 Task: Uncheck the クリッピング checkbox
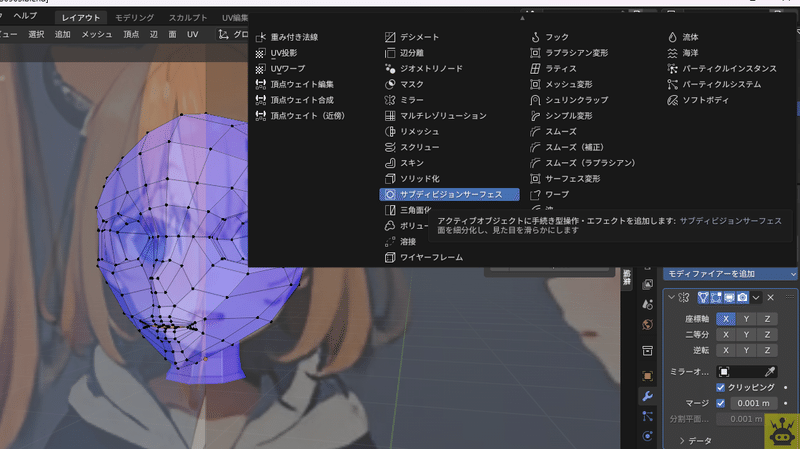coord(720,388)
